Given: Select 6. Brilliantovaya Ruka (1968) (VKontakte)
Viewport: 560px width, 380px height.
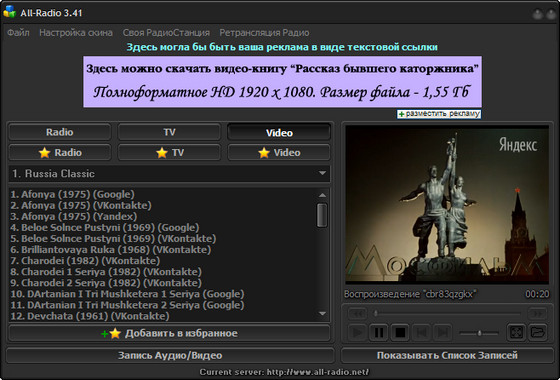Looking at the screenshot, I should 111,250.
